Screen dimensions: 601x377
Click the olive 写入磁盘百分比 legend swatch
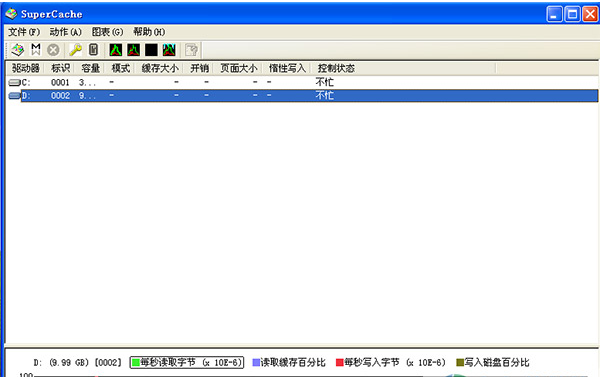(x=460, y=362)
